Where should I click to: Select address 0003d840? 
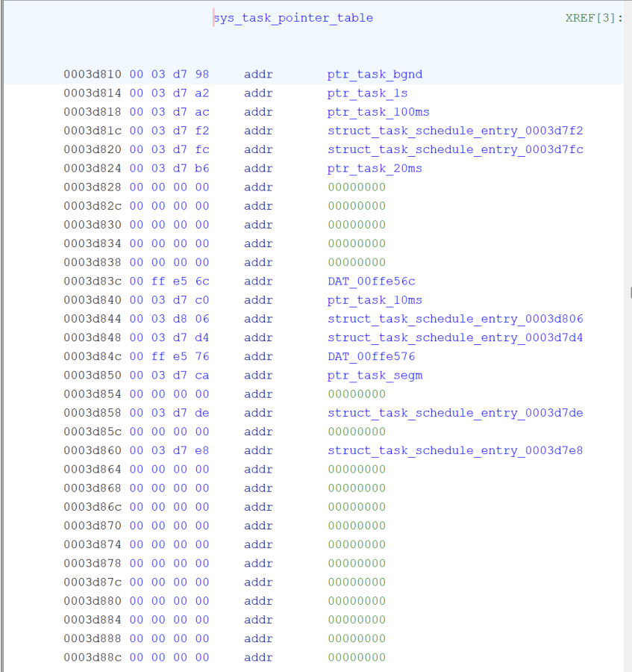pos(93,300)
